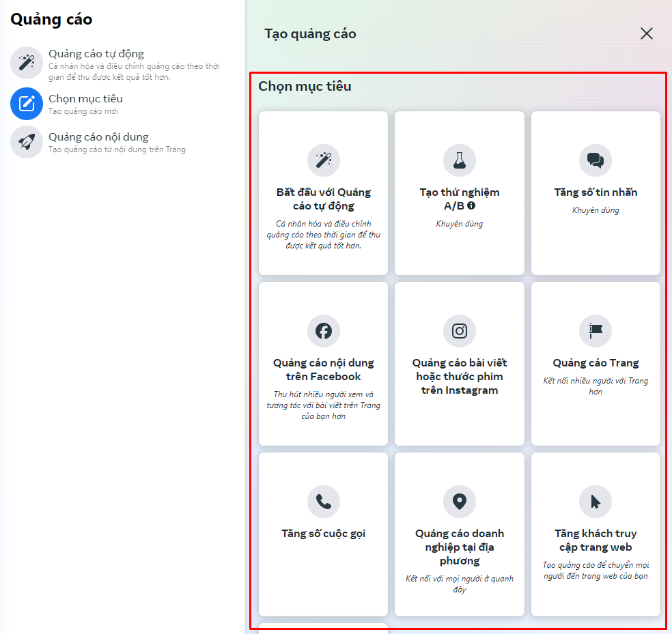The height and width of the screenshot is (634, 672).
Task: Open Quảng cáo tự động in the sidebar
Action: [96, 53]
